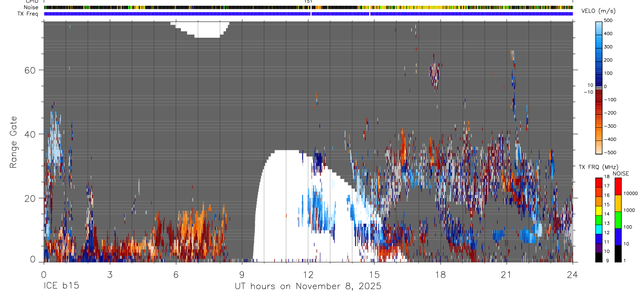Viewport: 644px width, 297px height.
Task: Click the Noise strip at plot top
Action: pos(308,8)
